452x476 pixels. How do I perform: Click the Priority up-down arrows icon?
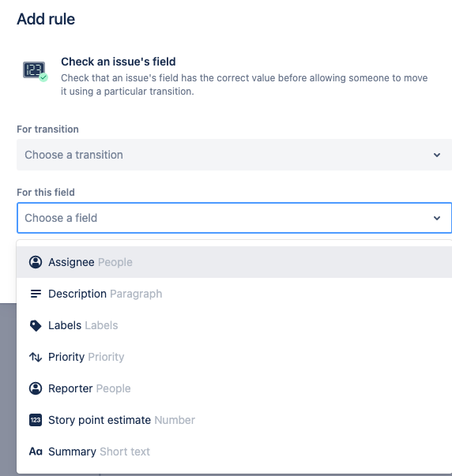36,357
